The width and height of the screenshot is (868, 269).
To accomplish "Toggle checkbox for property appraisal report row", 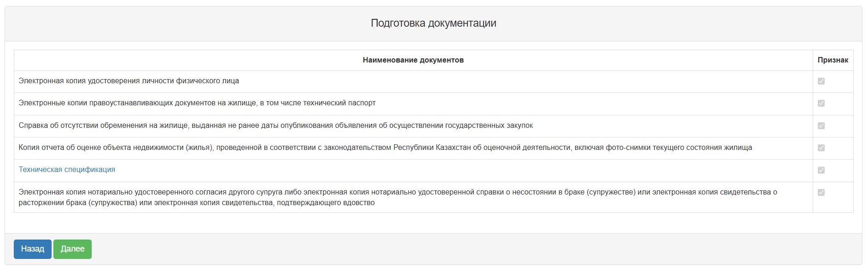I will click(x=821, y=148).
